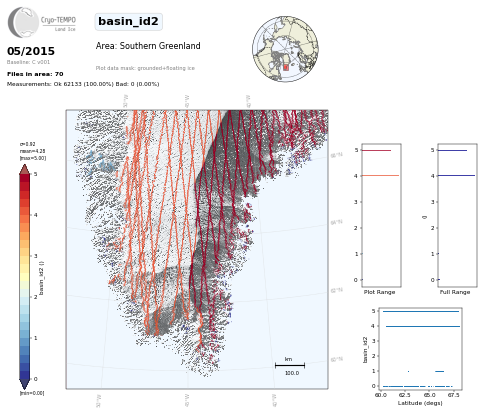Click the Full Range histogram panel
Screen dimensions: 492x410
pos(457,215)
